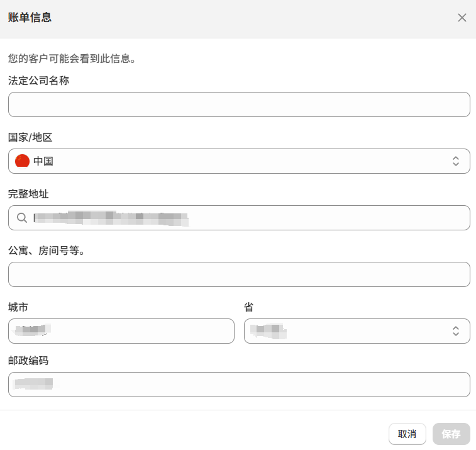Click the 国家/地区 dropdown chevron arrows

coord(456,161)
